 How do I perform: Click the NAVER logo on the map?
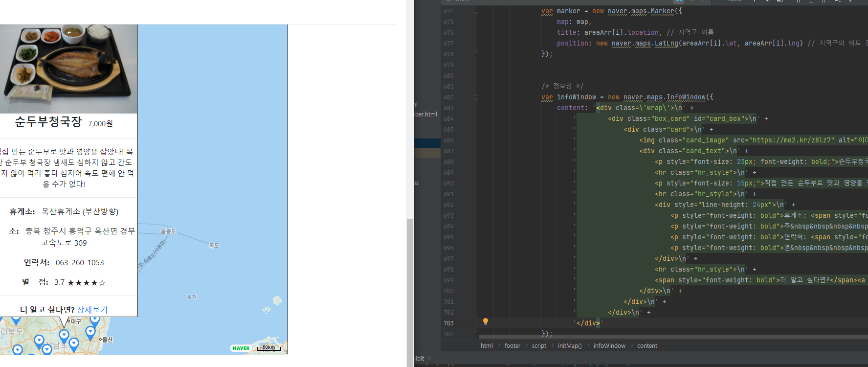pos(241,348)
